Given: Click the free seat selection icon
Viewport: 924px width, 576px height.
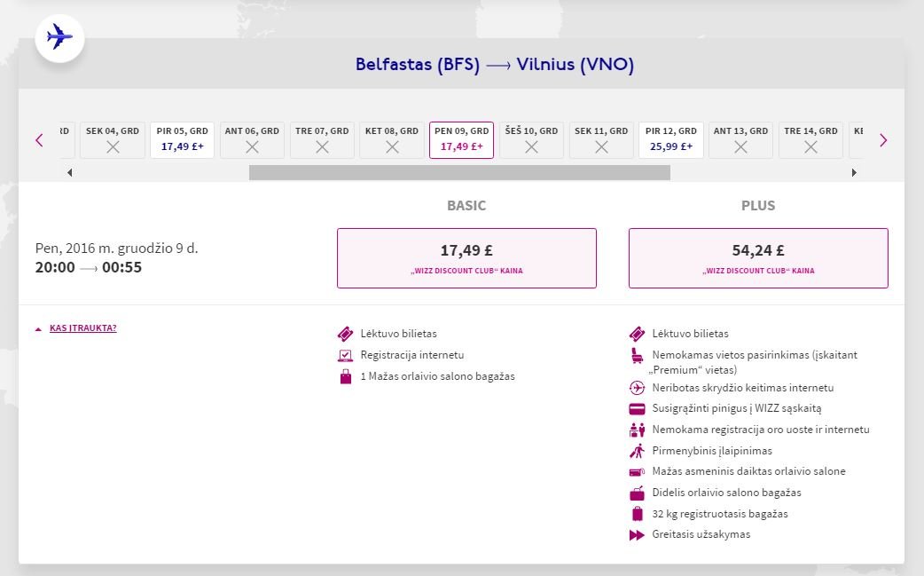Looking at the screenshot, I should click(637, 356).
